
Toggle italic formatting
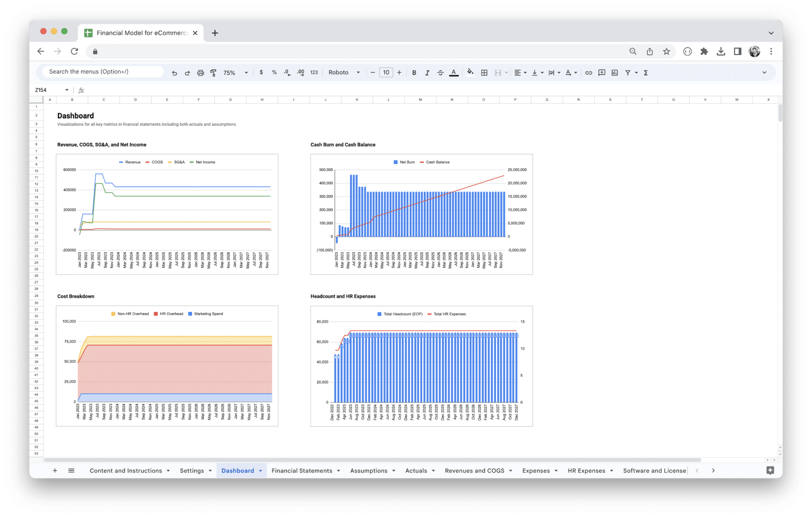coord(427,72)
